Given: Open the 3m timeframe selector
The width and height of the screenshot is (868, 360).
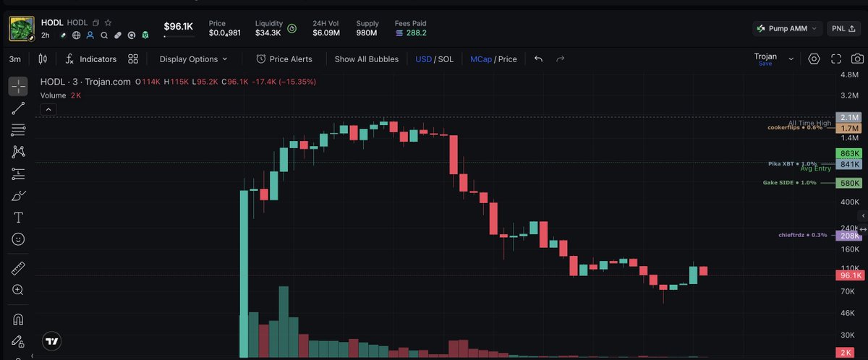Looking at the screenshot, I should [x=14, y=59].
